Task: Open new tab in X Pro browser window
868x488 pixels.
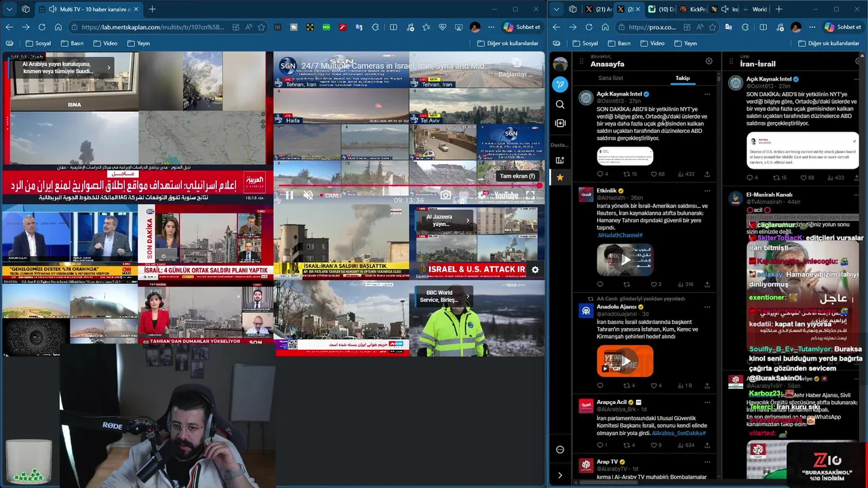Action: pyautogui.click(x=778, y=9)
